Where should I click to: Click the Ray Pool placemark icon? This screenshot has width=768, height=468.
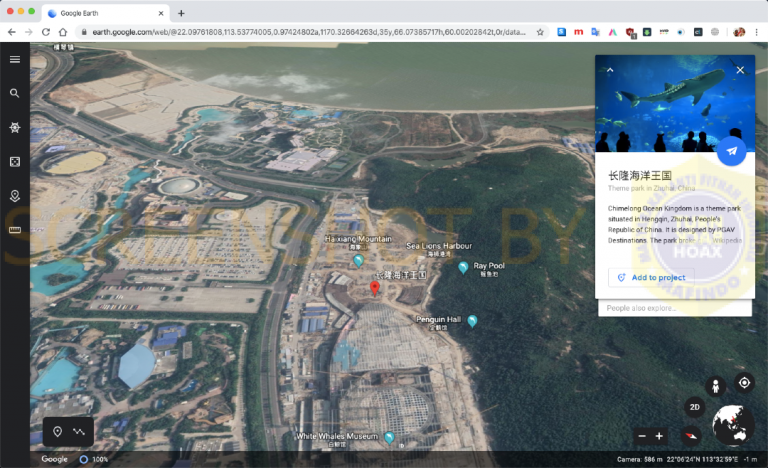tap(463, 267)
